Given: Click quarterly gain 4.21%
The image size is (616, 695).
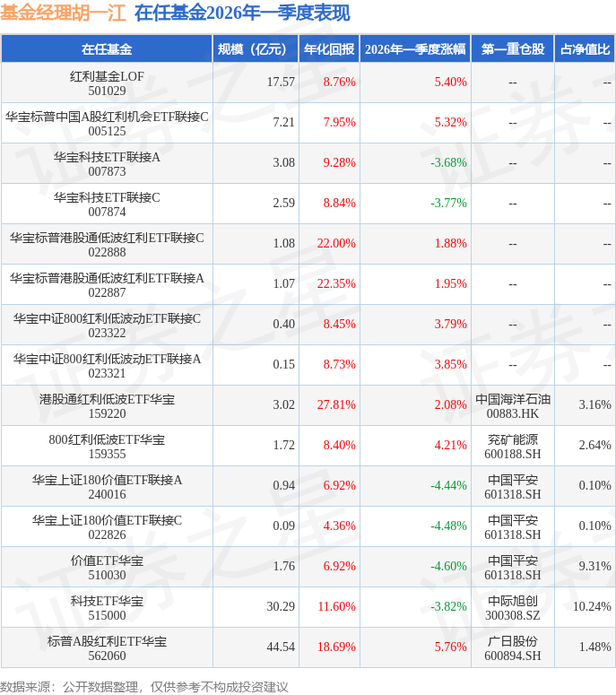Looking at the screenshot, I should tap(451, 445).
